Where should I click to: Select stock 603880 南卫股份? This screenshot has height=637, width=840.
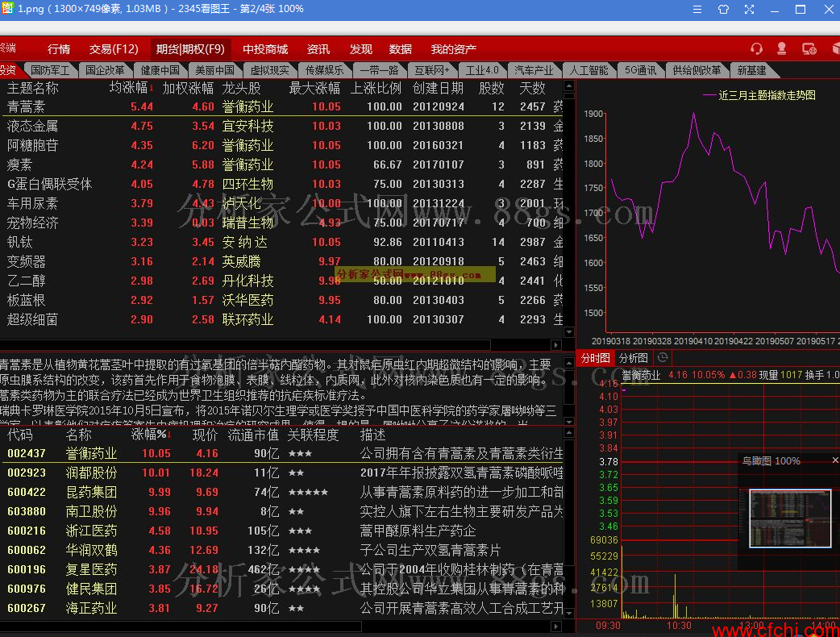coord(281,511)
